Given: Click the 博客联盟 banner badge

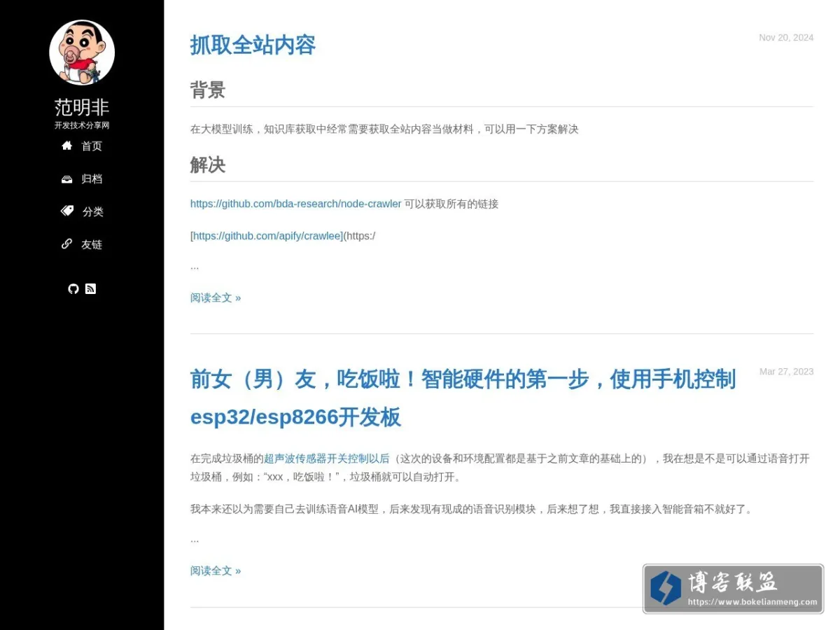Looking at the screenshot, I should click(734, 589).
